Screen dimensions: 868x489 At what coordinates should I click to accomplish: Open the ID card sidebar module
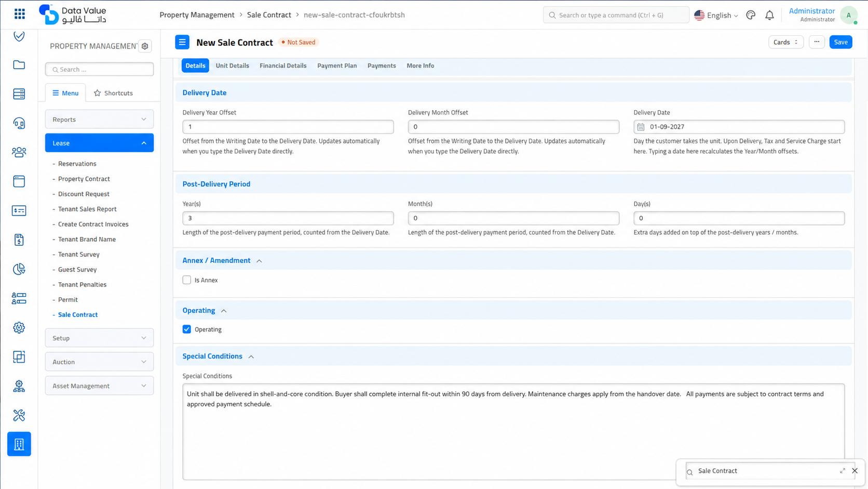pos(19,210)
